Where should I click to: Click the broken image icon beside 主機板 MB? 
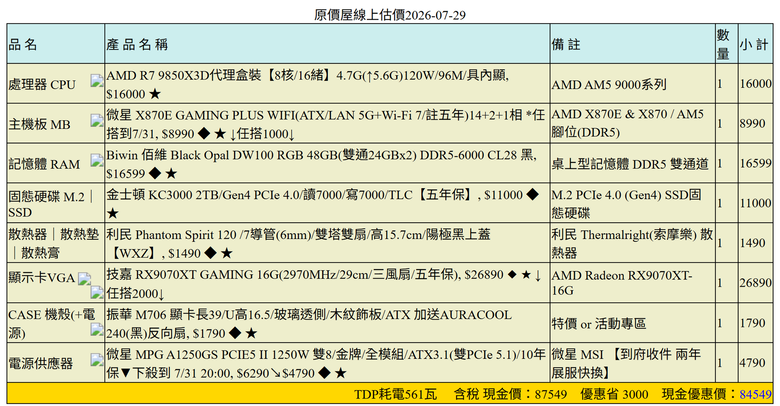coord(97,120)
